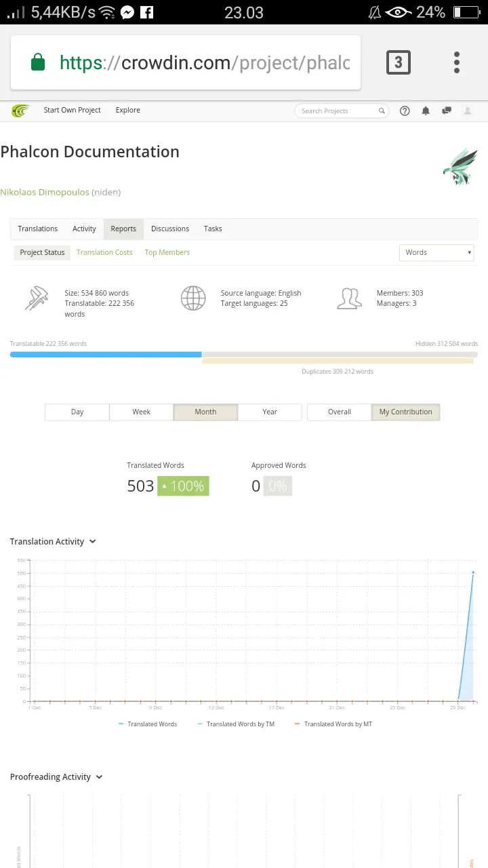This screenshot has height=868, width=488.
Task: Click the Explore link
Action: click(x=127, y=110)
